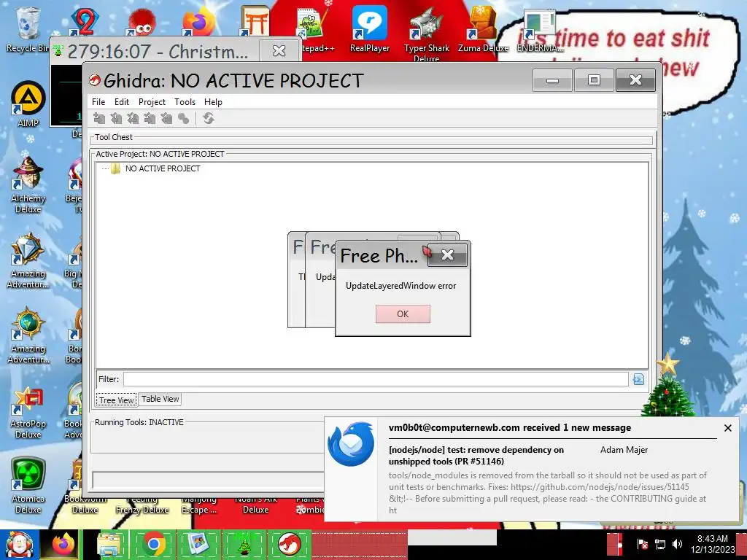Screen dimensions: 747x560
Task: Switch to Ghidra dragon icon in taskbar
Action: click(x=289, y=544)
